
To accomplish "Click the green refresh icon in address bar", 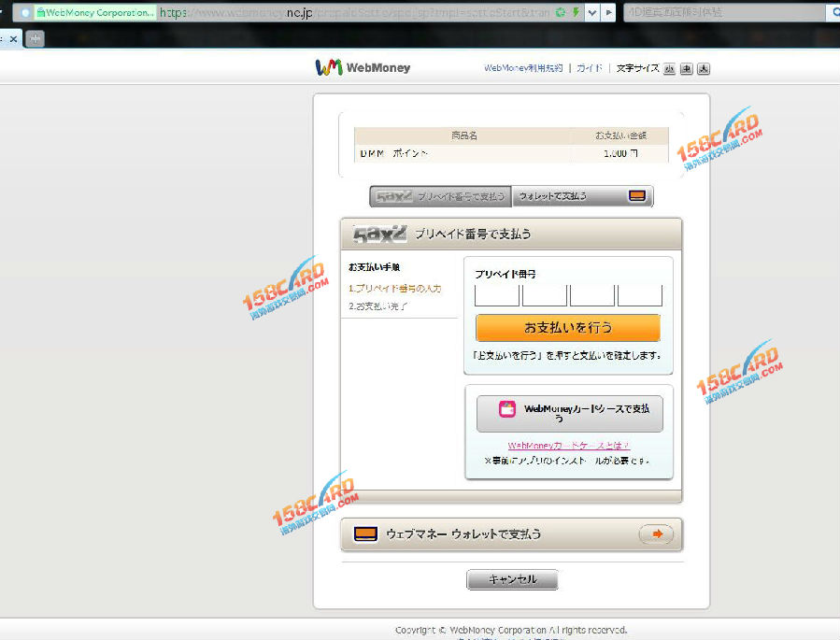I will [561, 12].
